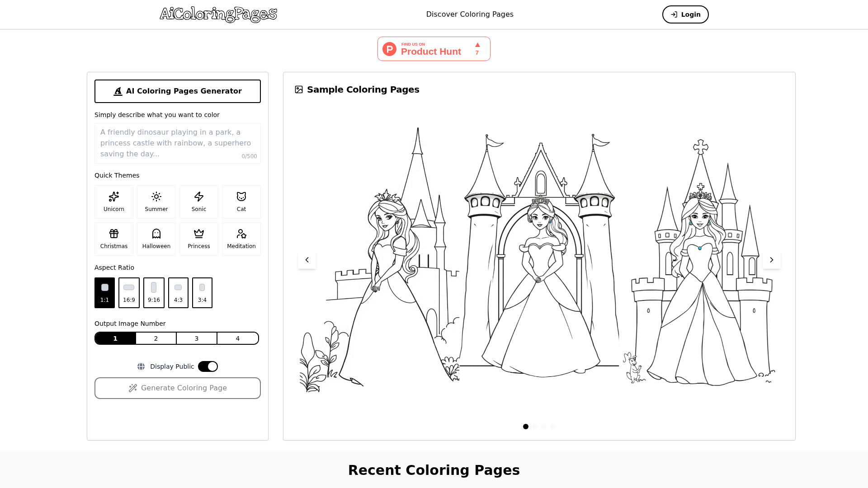Screen dimensions: 868x488
Task: Choose the Christmas gift theme
Action: point(114,239)
